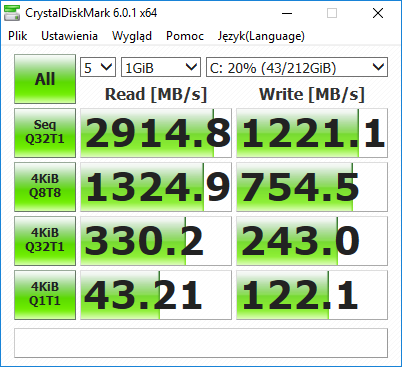Open the Pomoc menu
The height and width of the screenshot is (367, 402).
pyautogui.click(x=185, y=36)
